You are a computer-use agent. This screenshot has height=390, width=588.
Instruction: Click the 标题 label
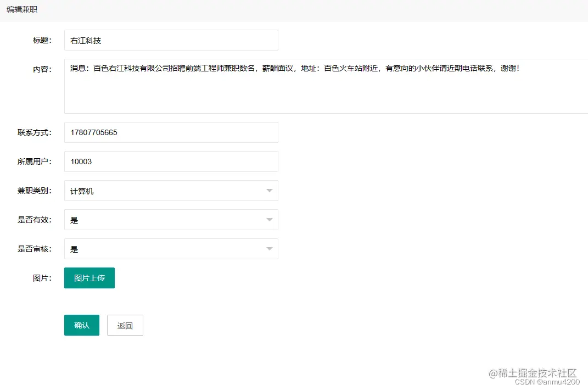[x=42, y=40]
